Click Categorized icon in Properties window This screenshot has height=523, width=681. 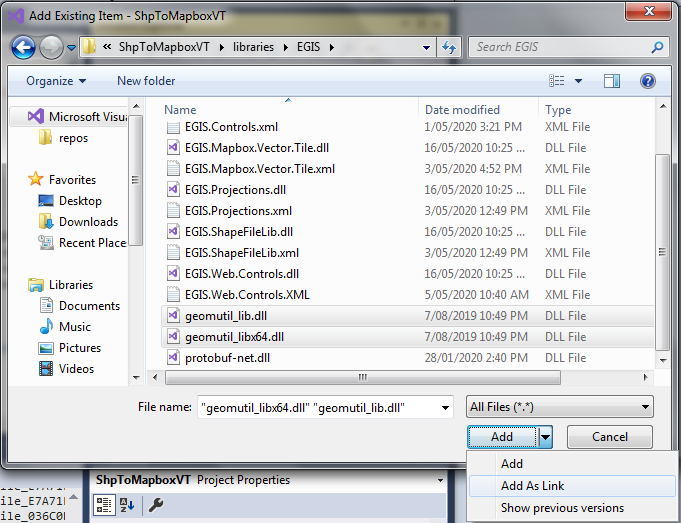coord(104,505)
